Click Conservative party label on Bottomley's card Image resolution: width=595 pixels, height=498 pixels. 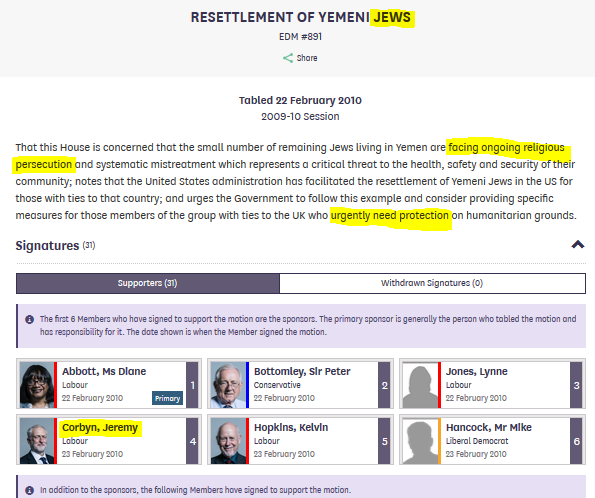point(277,385)
